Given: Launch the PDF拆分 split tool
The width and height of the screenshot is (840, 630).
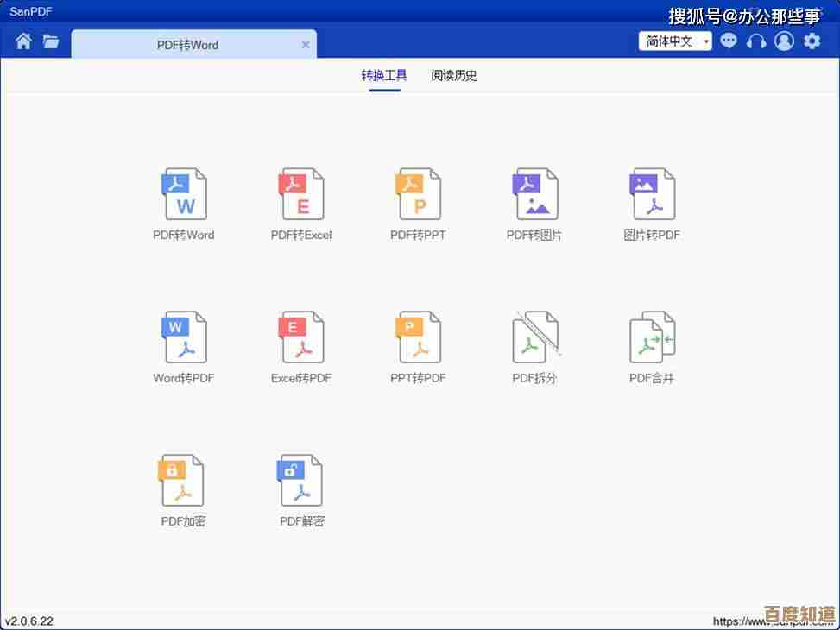Looking at the screenshot, I should tap(535, 337).
